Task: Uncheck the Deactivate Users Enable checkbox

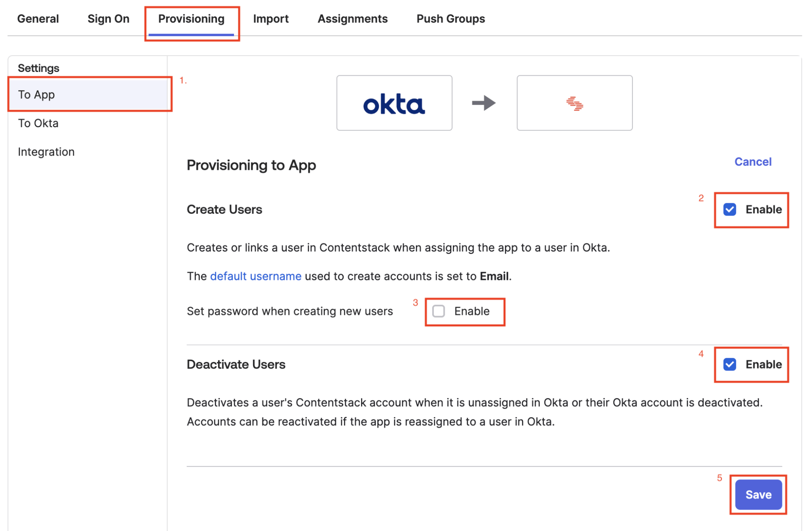Action: point(730,364)
